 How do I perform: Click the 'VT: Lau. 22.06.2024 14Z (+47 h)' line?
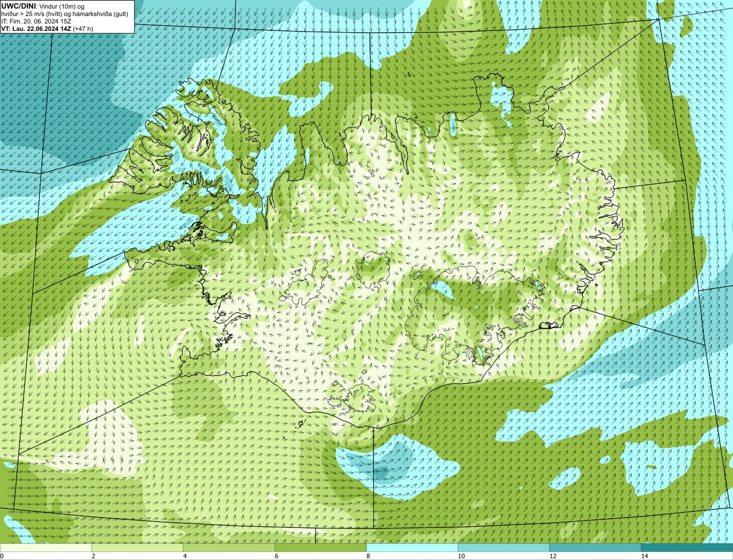48,29
